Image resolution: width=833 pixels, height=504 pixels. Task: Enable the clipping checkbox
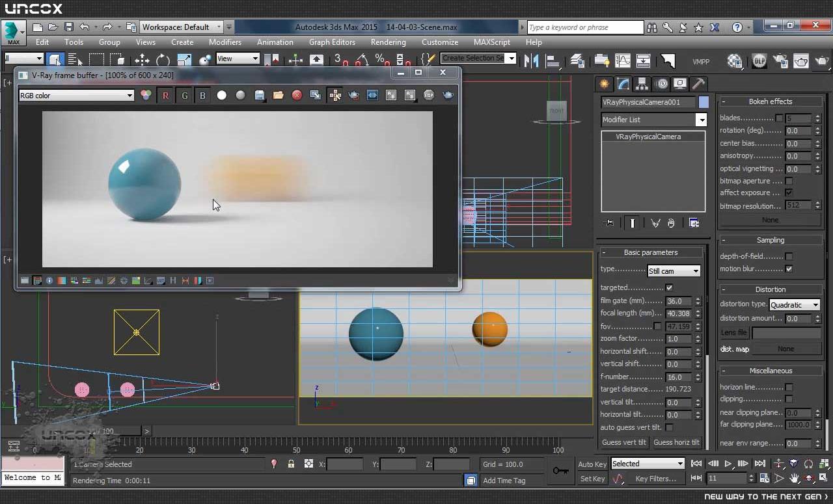click(x=789, y=399)
